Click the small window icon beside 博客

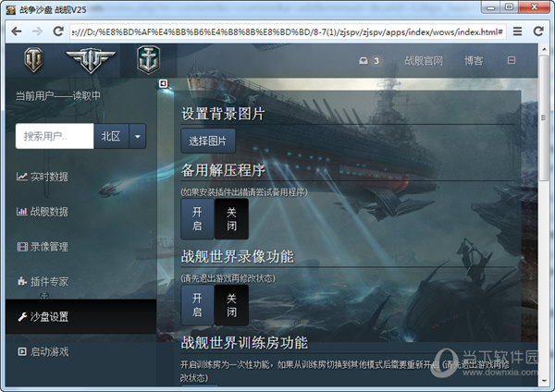point(512,60)
